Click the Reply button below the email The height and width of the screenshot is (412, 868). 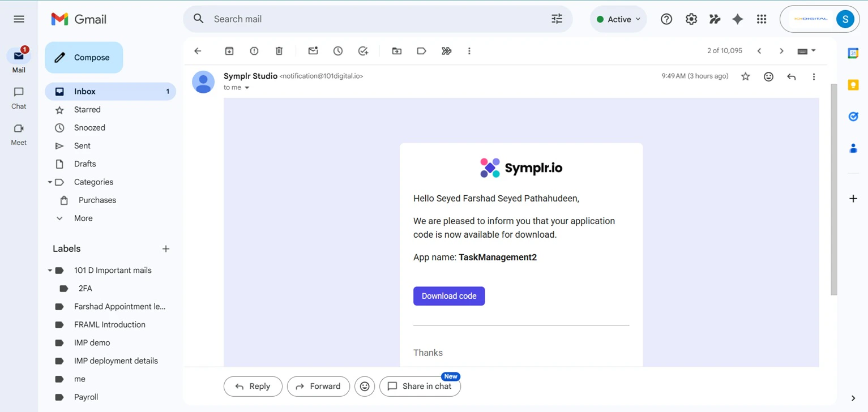[253, 387]
